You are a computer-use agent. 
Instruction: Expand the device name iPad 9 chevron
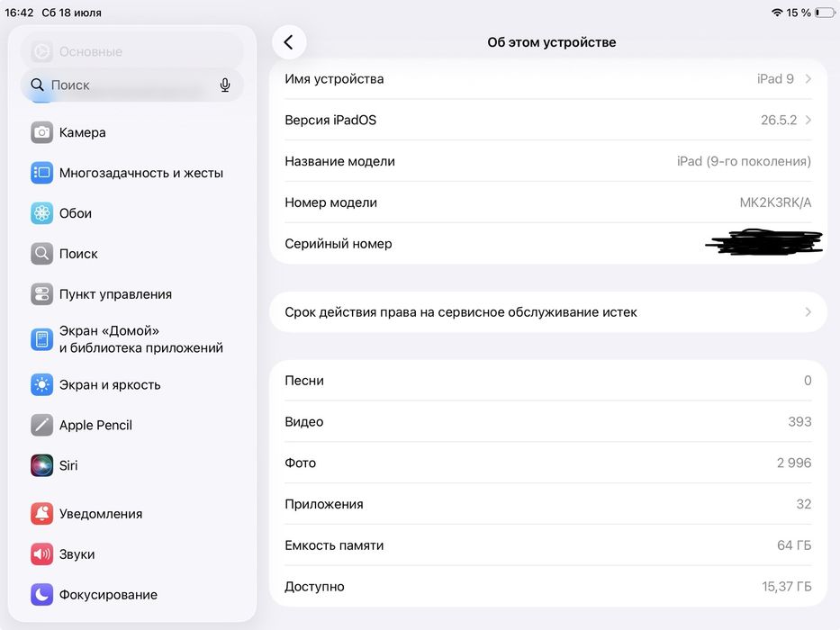[x=808, y=79]
